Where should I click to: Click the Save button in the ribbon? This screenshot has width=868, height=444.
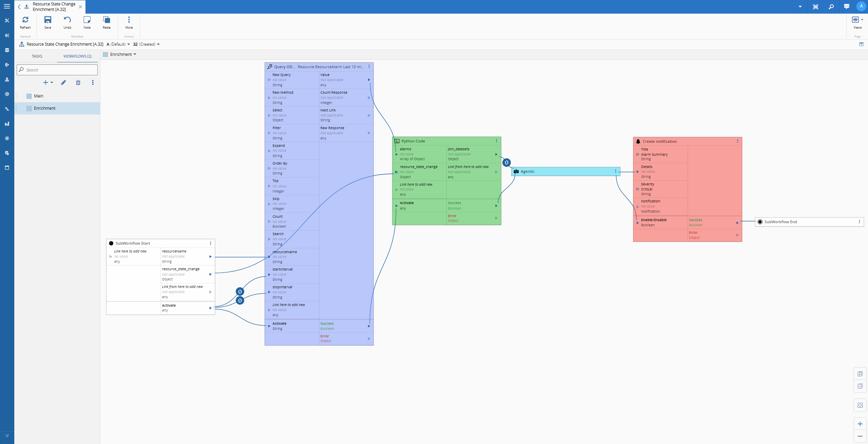pyautogui.click(x=47, y=22)
